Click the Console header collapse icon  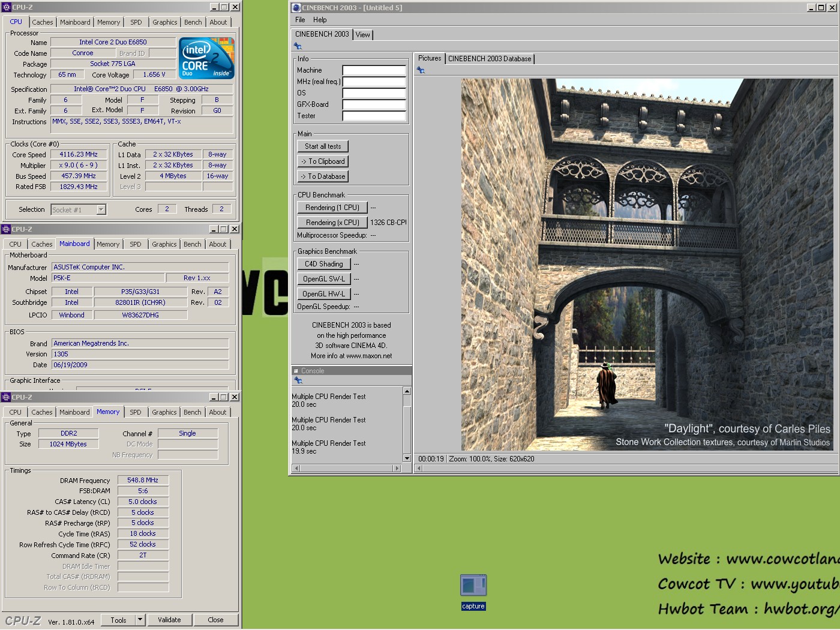pyautogui.click(x=296, y=371)
